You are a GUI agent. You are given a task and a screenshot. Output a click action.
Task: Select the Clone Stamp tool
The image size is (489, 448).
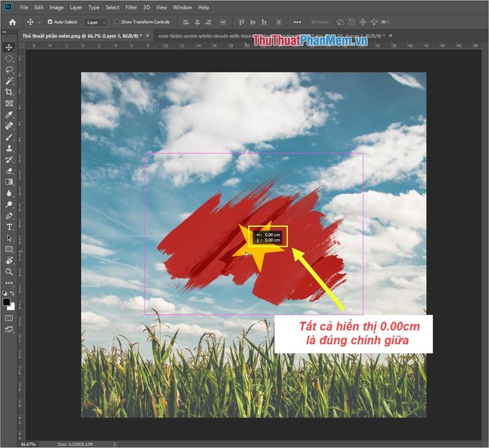tap(8, 148)
